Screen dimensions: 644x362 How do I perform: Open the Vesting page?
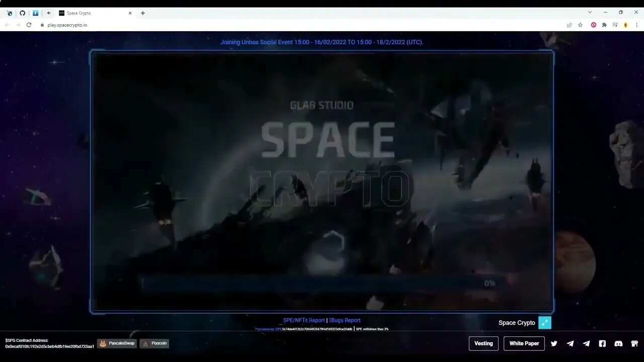pyautogui.click(x=484, y=343)
